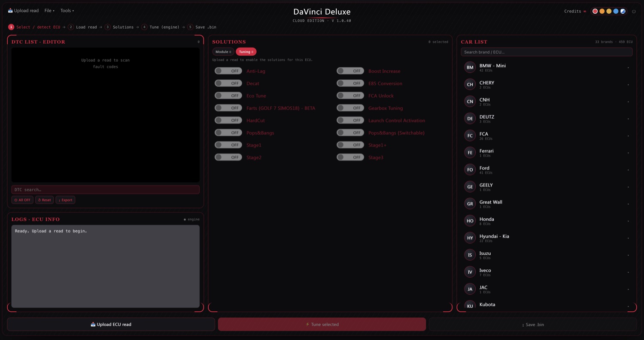Open the File dropdown menu

[x=49, y=11]
